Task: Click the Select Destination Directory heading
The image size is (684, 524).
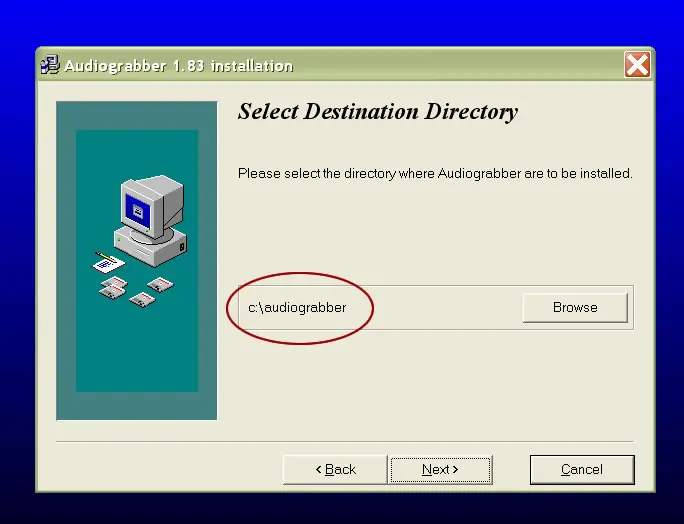Action: tap(378, 112)
